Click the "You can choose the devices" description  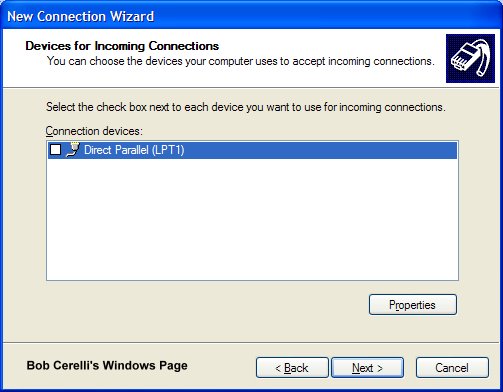tap(241, 61)
